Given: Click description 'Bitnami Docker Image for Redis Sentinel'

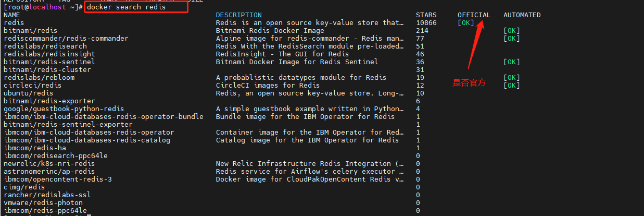Looking at the screenshot, I should (x=297, y=62).
